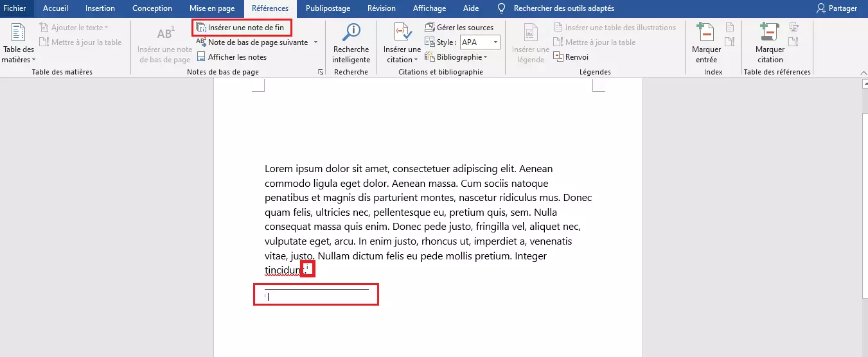Click in the endnote text area
Screen dimensions: 868x357
coord(316,297)
